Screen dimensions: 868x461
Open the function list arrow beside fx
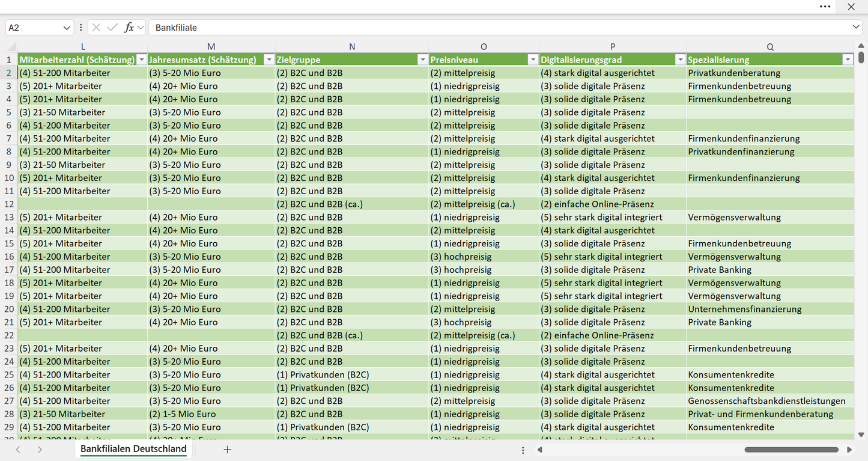(141, 28)
